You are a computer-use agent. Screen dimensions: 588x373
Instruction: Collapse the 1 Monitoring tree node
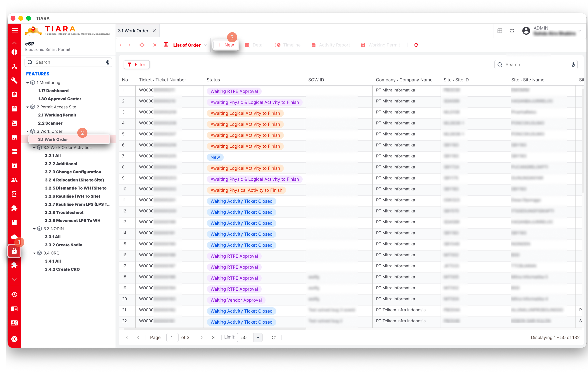coord(28,83)
